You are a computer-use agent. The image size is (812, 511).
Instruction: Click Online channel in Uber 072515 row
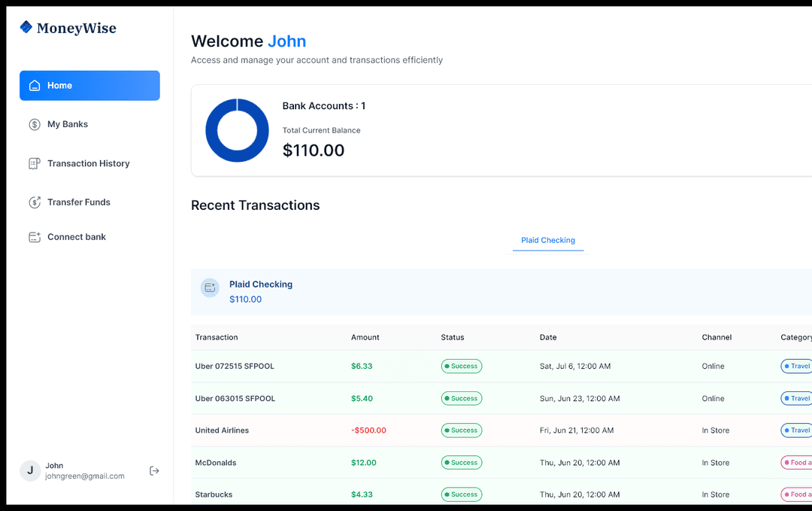pos(713,366)
